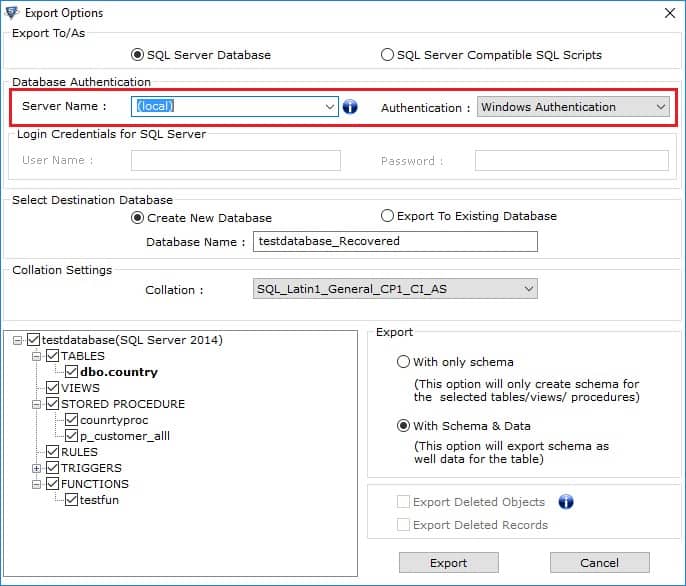Collapse the STORED PROCEDURE tree node
This screenshot has width=686, height=586.
coord(36,404)
